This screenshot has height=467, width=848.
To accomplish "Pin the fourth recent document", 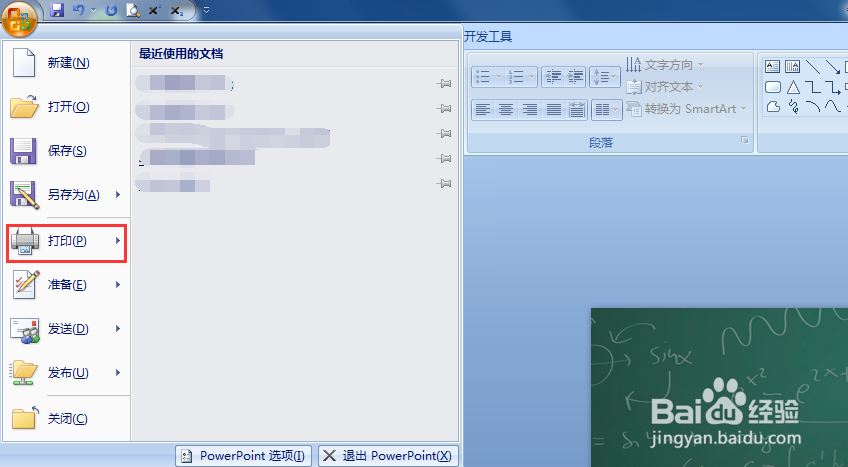I will pyautogui.click(x=443, y=158).
